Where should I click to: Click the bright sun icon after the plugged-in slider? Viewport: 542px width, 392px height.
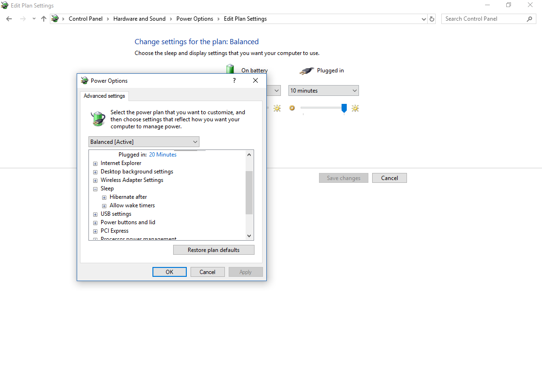click(x=355, y=109)
